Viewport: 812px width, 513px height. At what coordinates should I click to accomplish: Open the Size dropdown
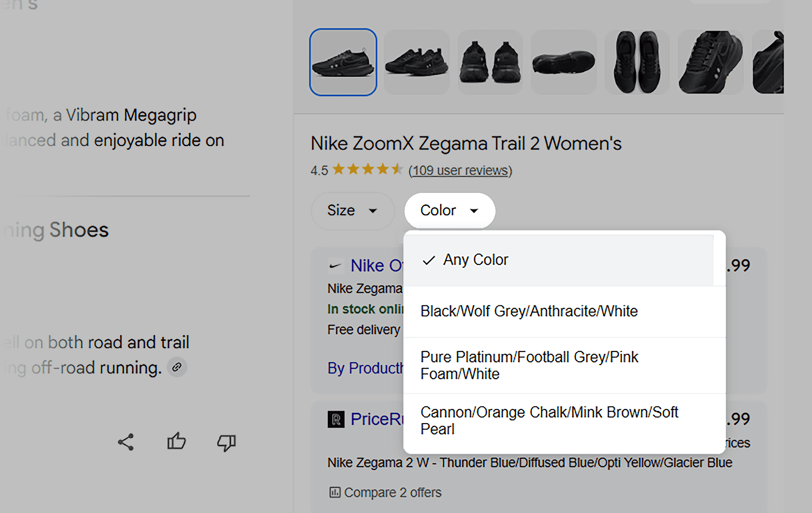(352, 211)
